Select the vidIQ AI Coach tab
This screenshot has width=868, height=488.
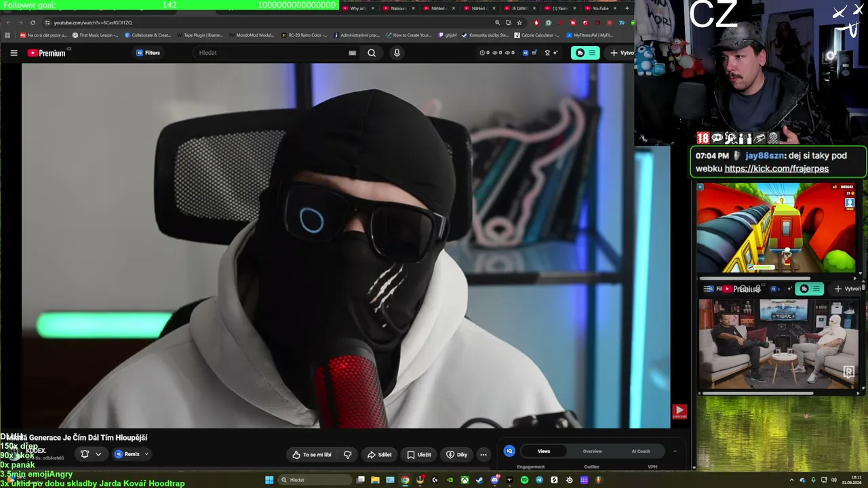pos(641,451)
